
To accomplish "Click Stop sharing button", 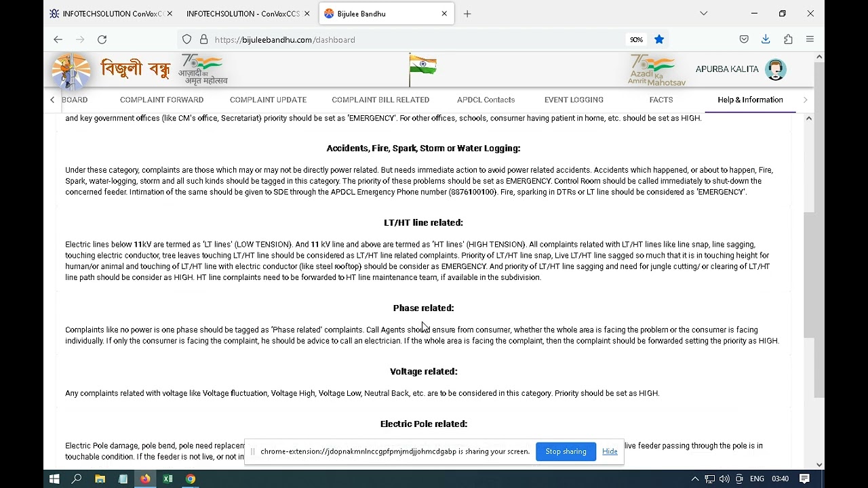I will (x=566, y=451).
